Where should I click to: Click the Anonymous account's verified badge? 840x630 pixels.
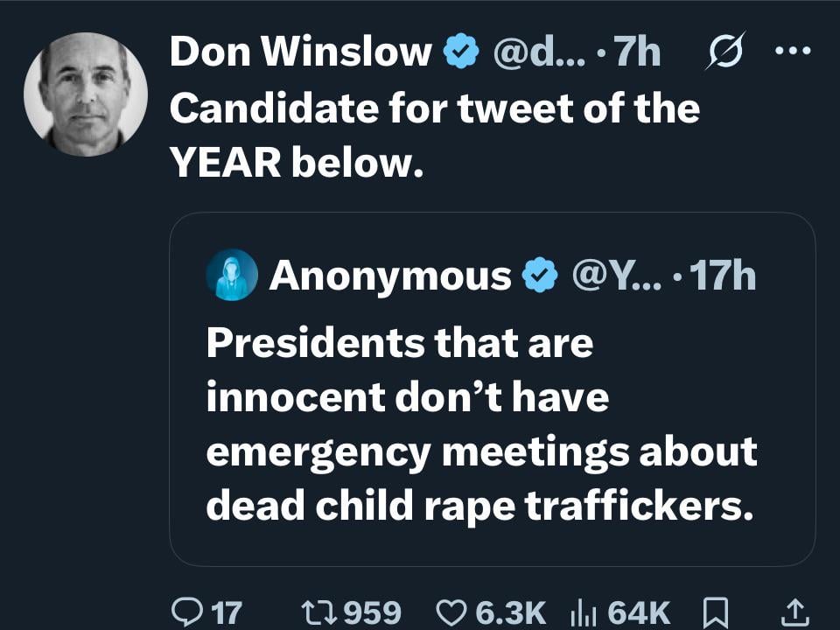(x=540, y=276)
